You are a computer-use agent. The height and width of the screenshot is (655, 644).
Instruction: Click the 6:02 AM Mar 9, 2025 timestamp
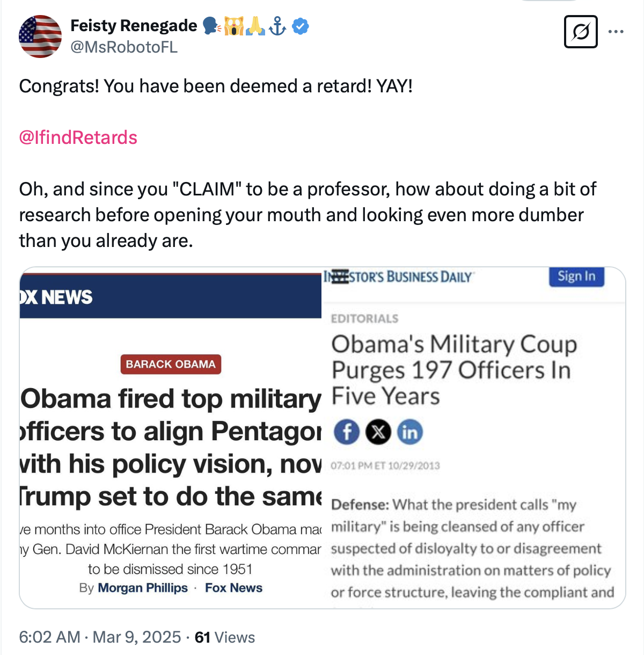(100, 637)
